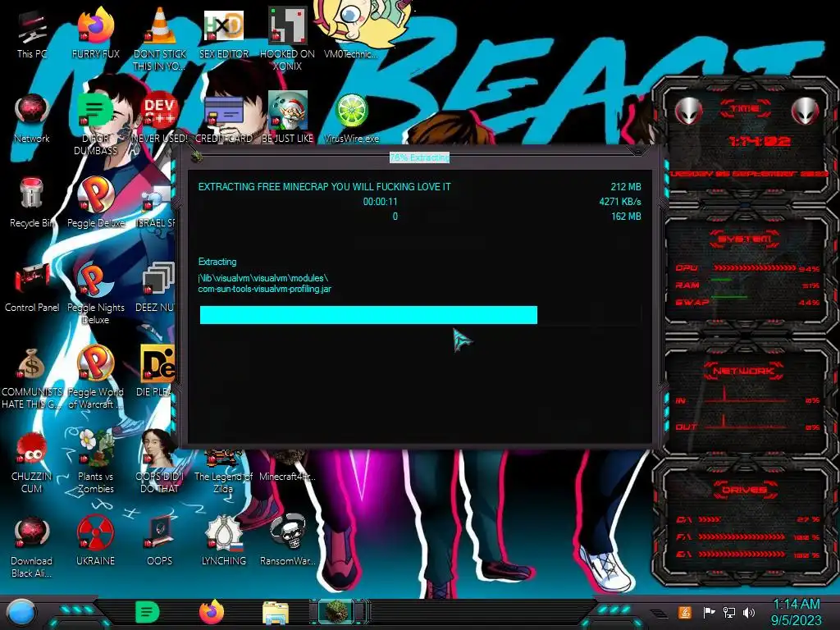The height and width of the screenshot is (630, 840).
Task: Launch the HOOKED ON XONIX game icon
Action: (288, 38)
